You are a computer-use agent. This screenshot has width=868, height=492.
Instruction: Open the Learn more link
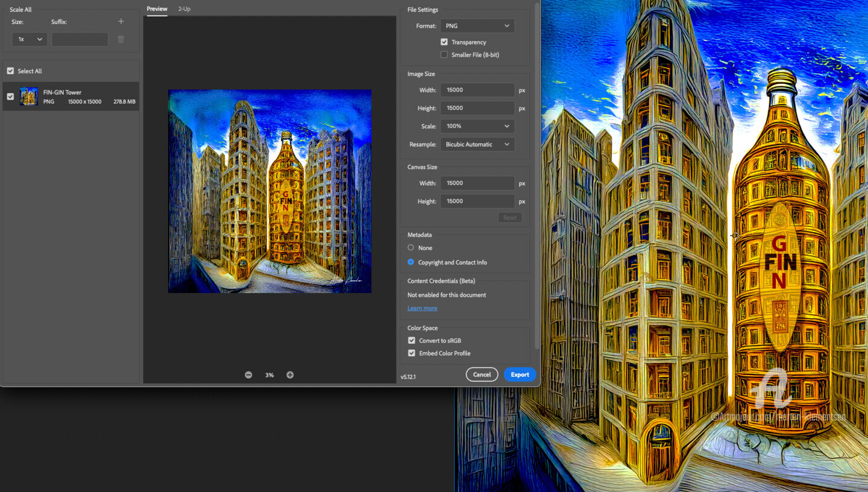423,308
